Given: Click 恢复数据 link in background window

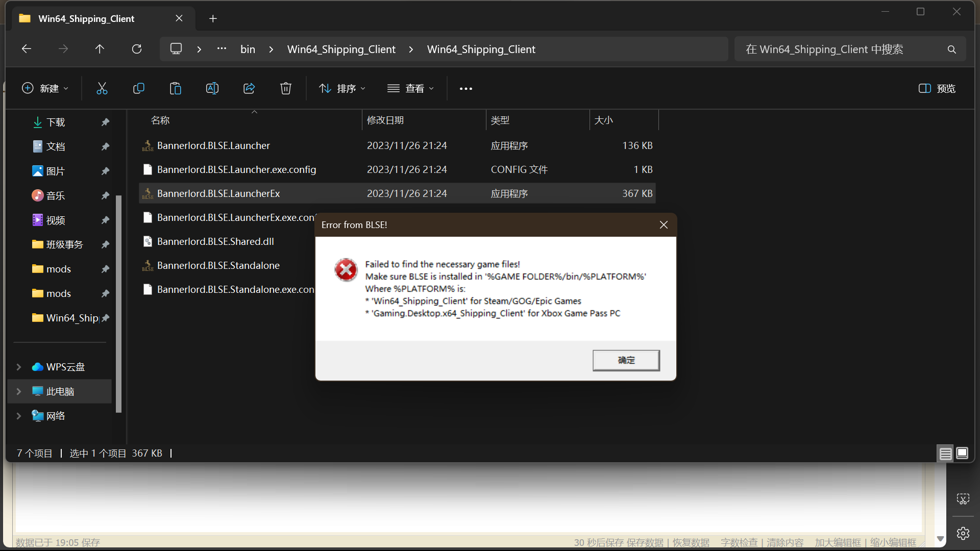Looking at the screenshot, I should pyautogui.click(x=691, y=542).
